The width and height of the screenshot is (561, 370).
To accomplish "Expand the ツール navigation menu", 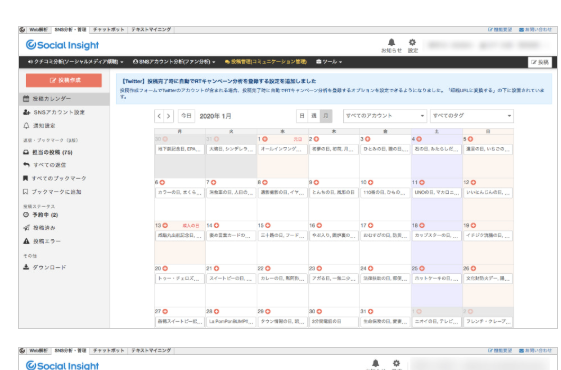I will (x=329, y=62).
